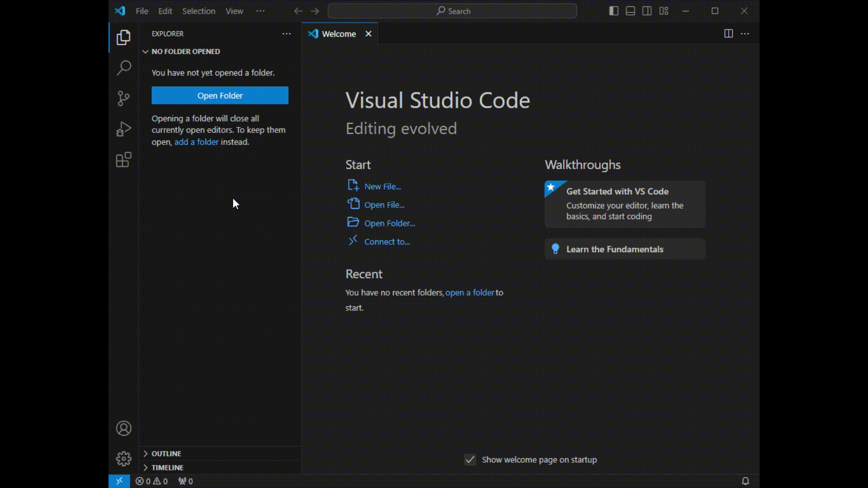Go back with the left arrow

(x=298, y=11)
